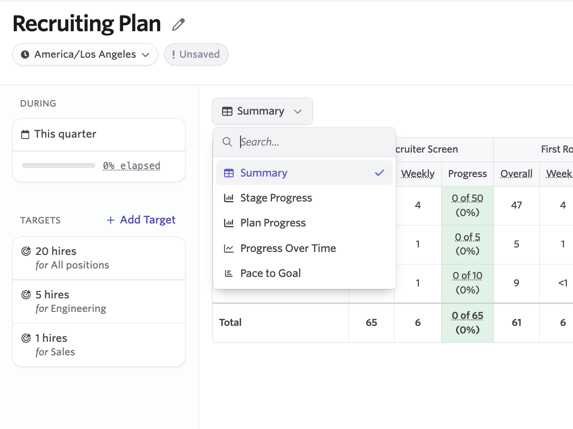Click the 61 Overall total cell
Viewport: 573px width, 429px height.
pos(516,323)
